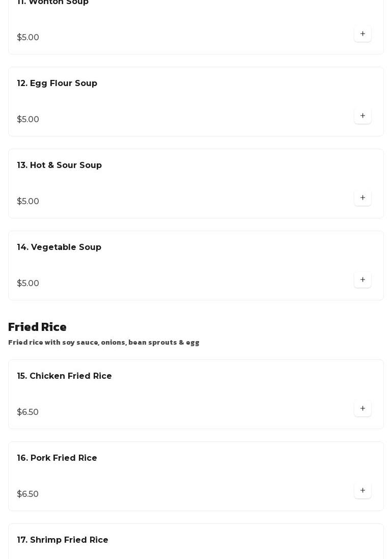Open the Hot & Sour Soup item title
This screenshot has height=559, width=392.
point(60,165)
